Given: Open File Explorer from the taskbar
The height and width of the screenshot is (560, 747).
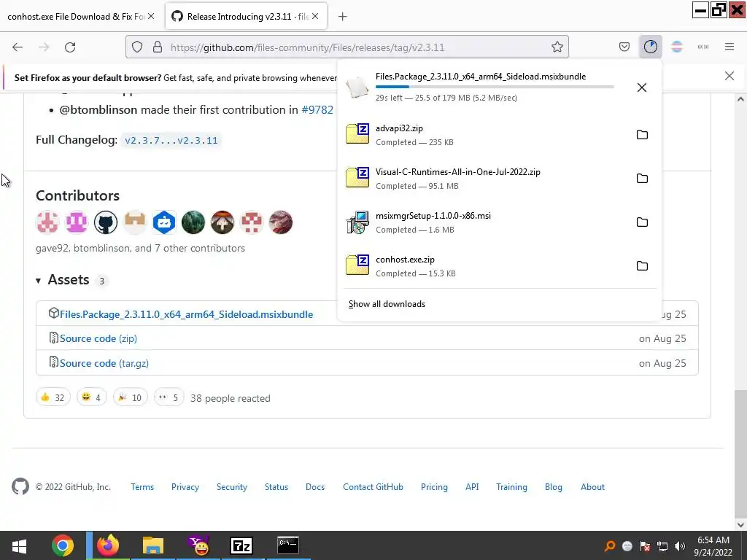Looking at the screenshot, I should click(153, 545).
